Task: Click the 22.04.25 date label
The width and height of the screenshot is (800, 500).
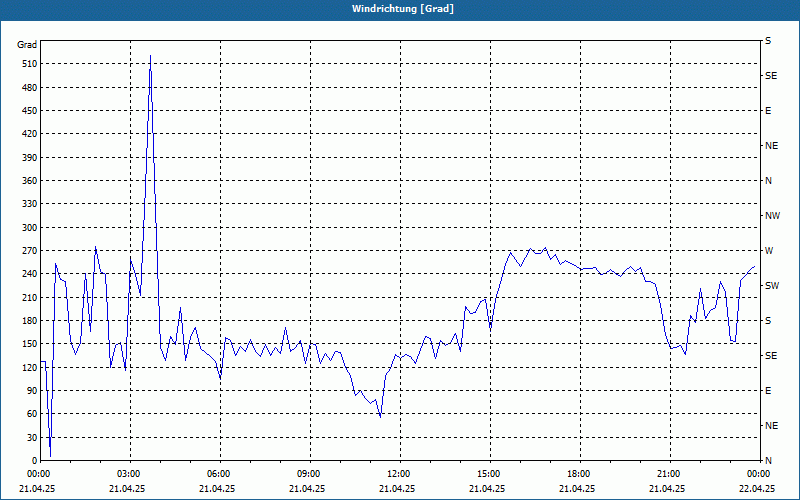Action: (x=757, y=488)
